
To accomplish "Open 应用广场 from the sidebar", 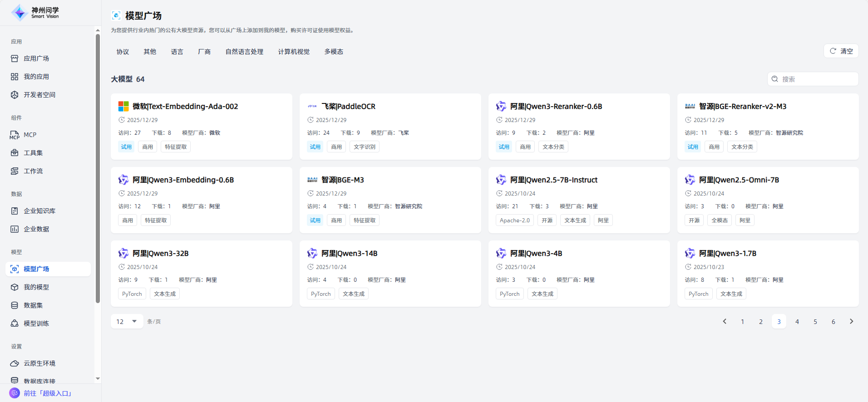I will (x=36, y=59).
